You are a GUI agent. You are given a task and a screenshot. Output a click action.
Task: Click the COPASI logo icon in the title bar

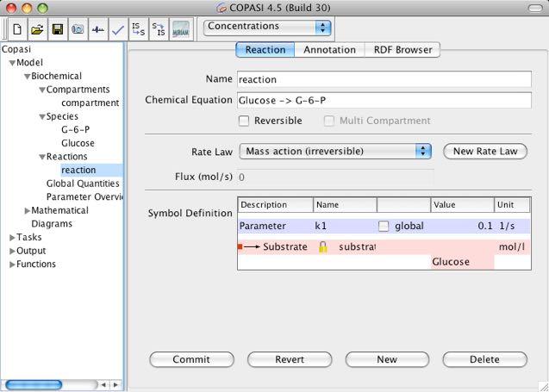(x=221, y=8)
